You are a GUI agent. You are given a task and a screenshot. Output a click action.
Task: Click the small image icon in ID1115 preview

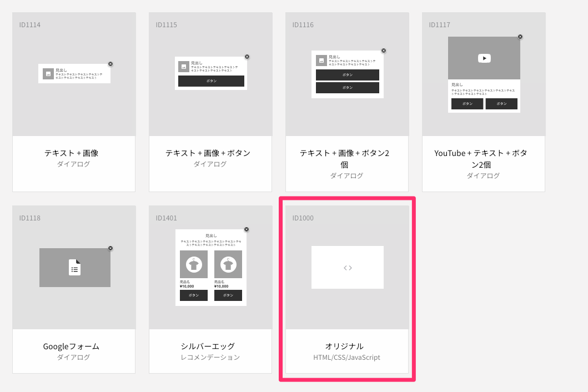click(183, 67)
